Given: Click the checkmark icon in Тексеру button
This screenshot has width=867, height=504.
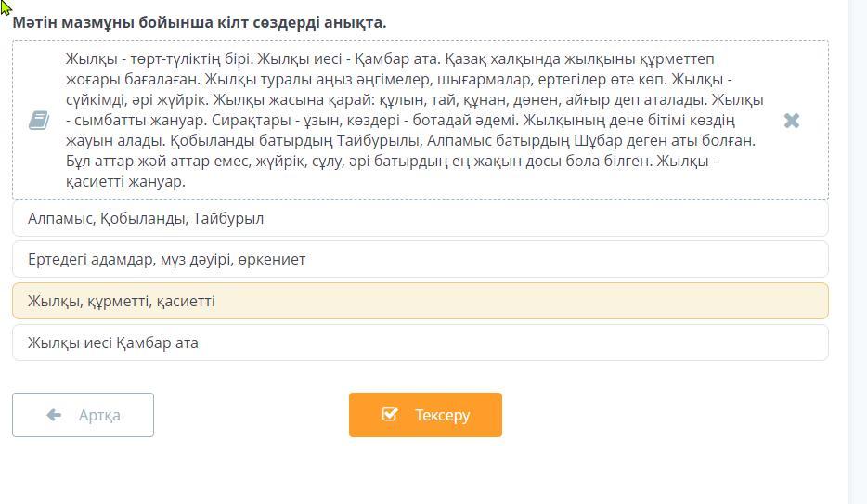Looking at the screenshot, I should pos(390,415).
